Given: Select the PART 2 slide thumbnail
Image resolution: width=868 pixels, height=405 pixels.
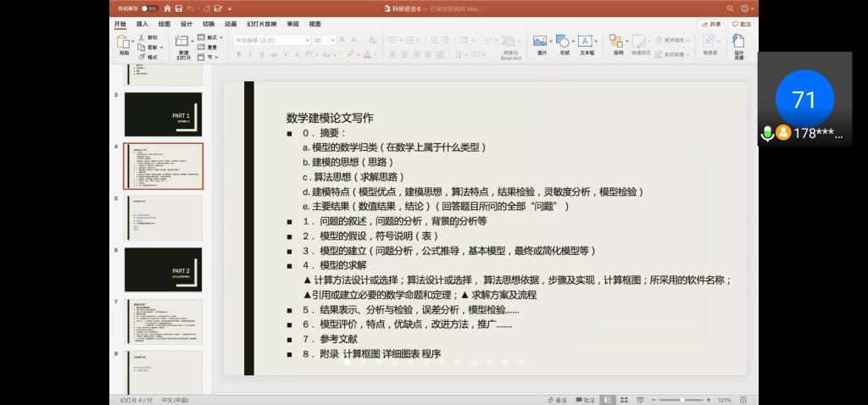Looking at the screenshot, I should 163,269.
